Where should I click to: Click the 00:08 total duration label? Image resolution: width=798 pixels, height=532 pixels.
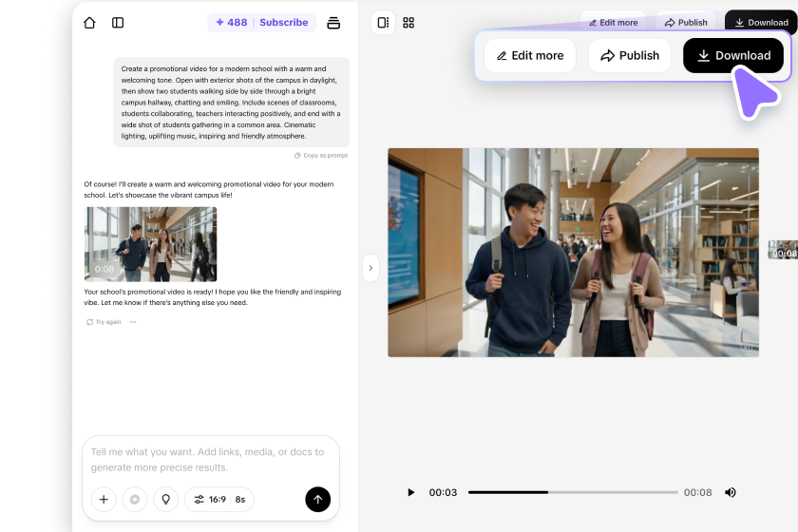(x=697, y=492)
